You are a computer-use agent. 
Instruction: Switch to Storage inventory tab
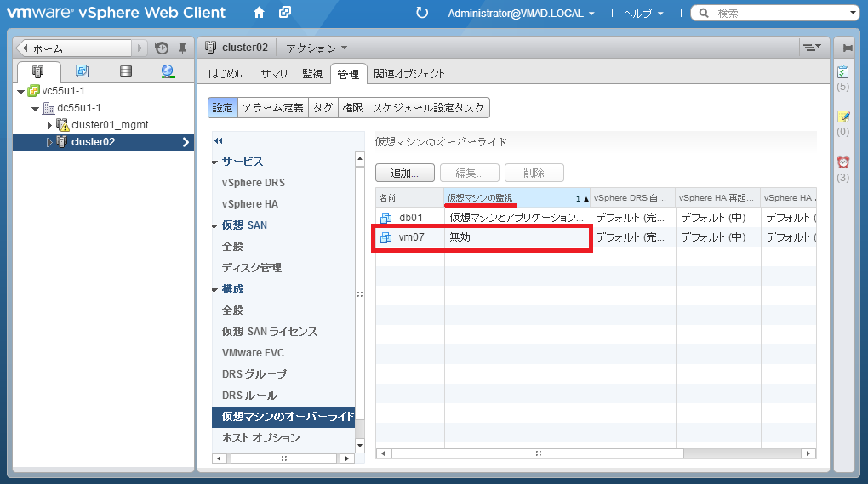pos(126,71)
